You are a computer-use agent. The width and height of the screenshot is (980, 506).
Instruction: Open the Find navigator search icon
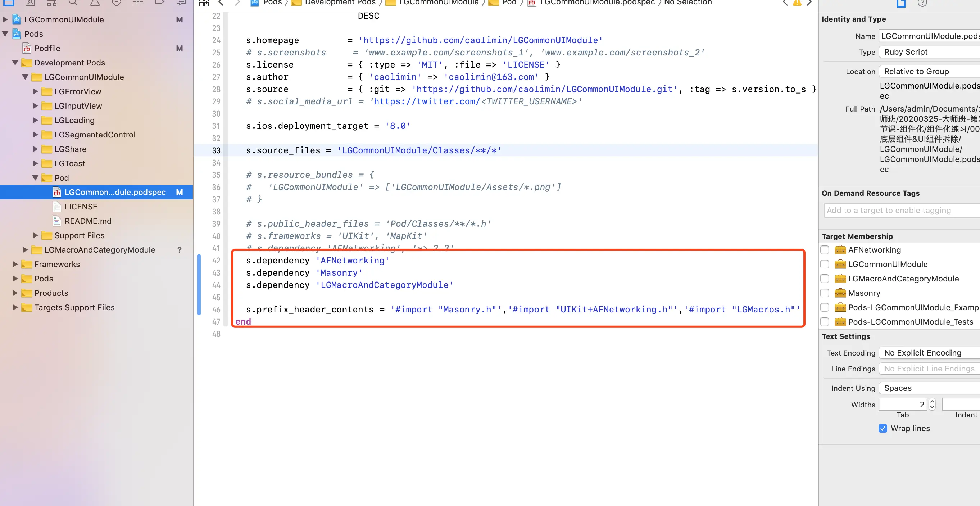click(73, 3)
